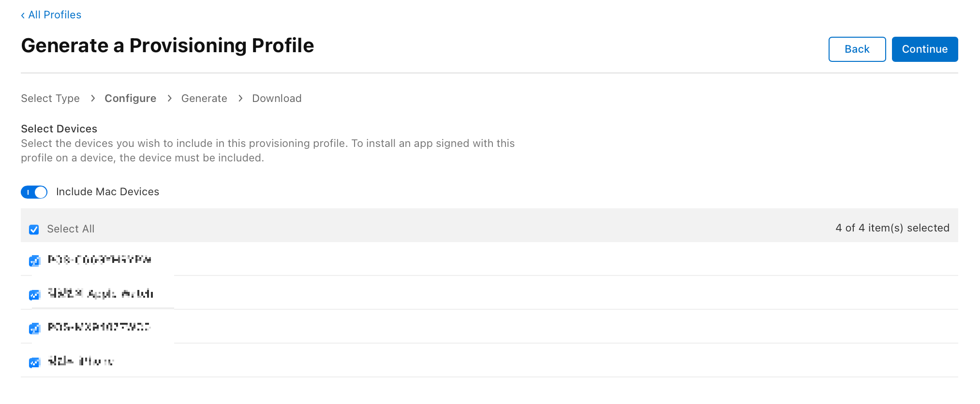
Task: Click chevron after Select Type step
Action: [x=92, y=99]
